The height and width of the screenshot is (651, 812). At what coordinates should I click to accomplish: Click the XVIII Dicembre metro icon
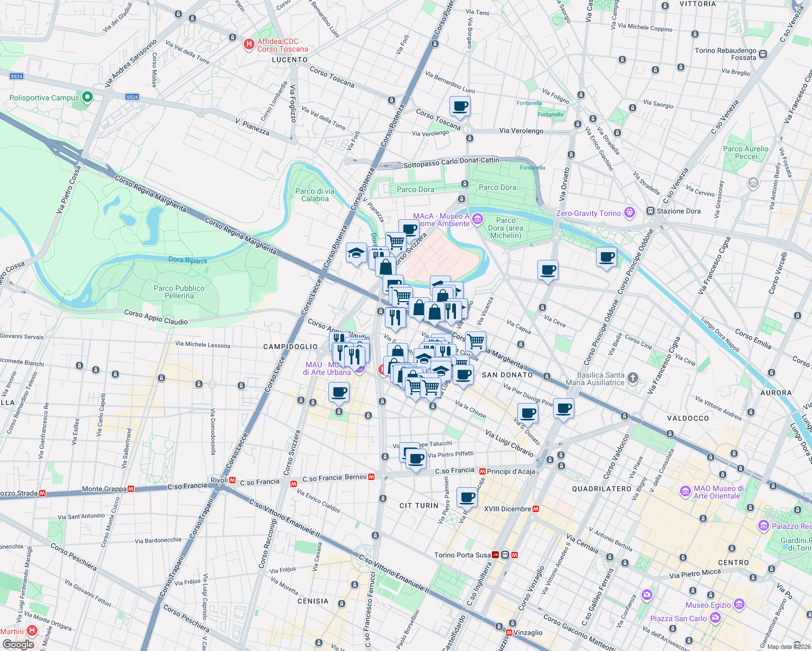click(536, 509)
